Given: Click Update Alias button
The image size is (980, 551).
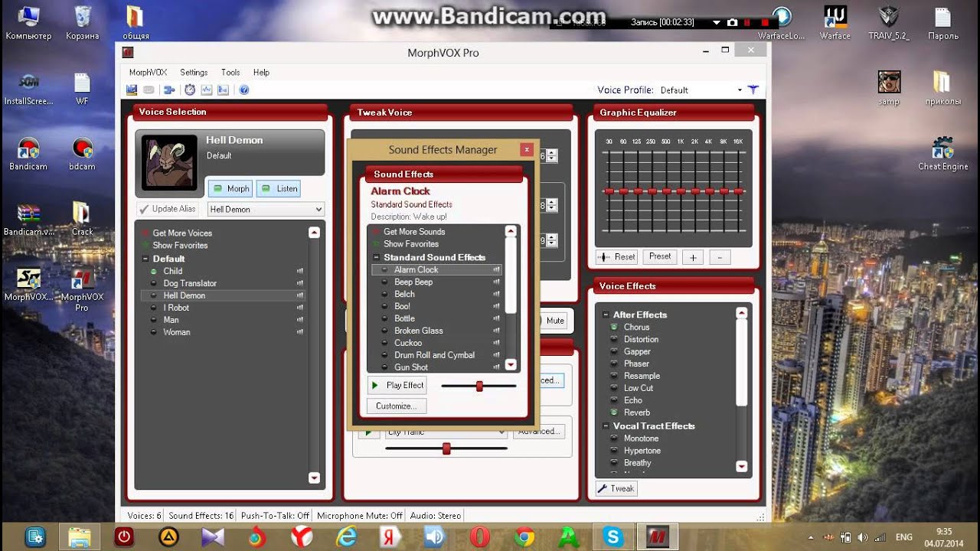Looking at the screenshot, I should pos(168,209).
